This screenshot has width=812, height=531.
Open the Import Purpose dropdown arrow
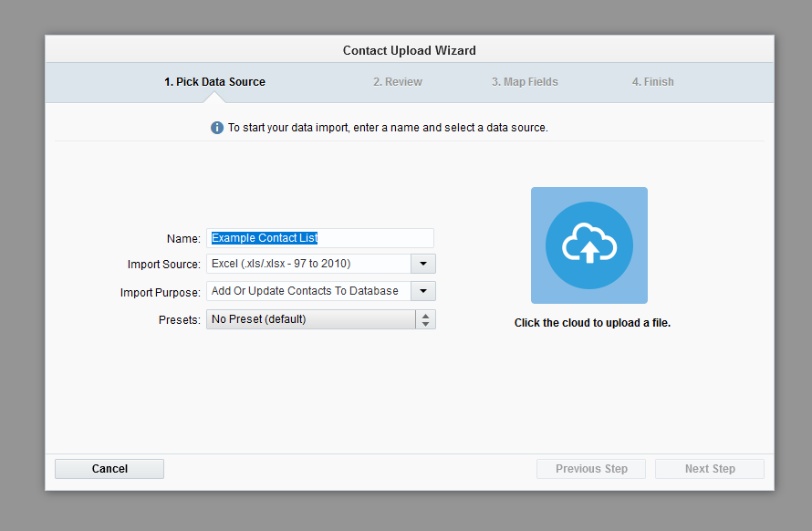(423, 291)
